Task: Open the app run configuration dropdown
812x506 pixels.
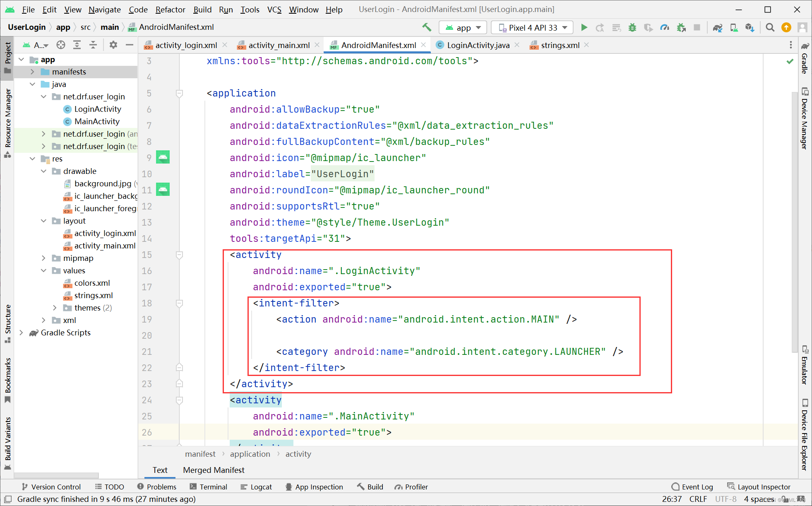Action: [463, 27]
